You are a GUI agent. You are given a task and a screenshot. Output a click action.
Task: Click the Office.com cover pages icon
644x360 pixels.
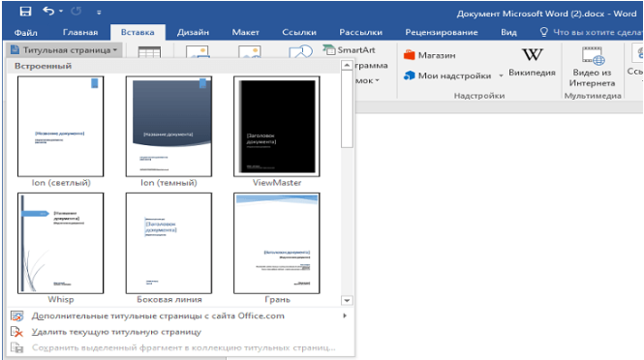point(16,315)
